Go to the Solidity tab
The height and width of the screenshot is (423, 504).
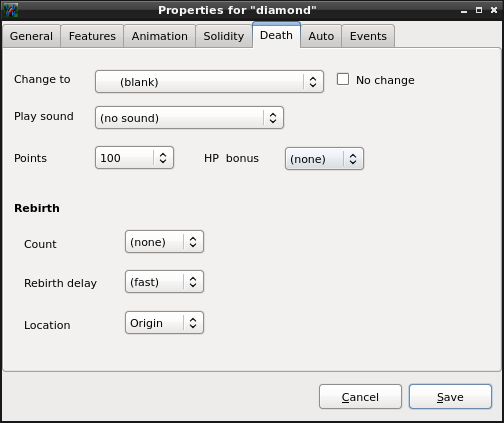[x=224, y=36]
